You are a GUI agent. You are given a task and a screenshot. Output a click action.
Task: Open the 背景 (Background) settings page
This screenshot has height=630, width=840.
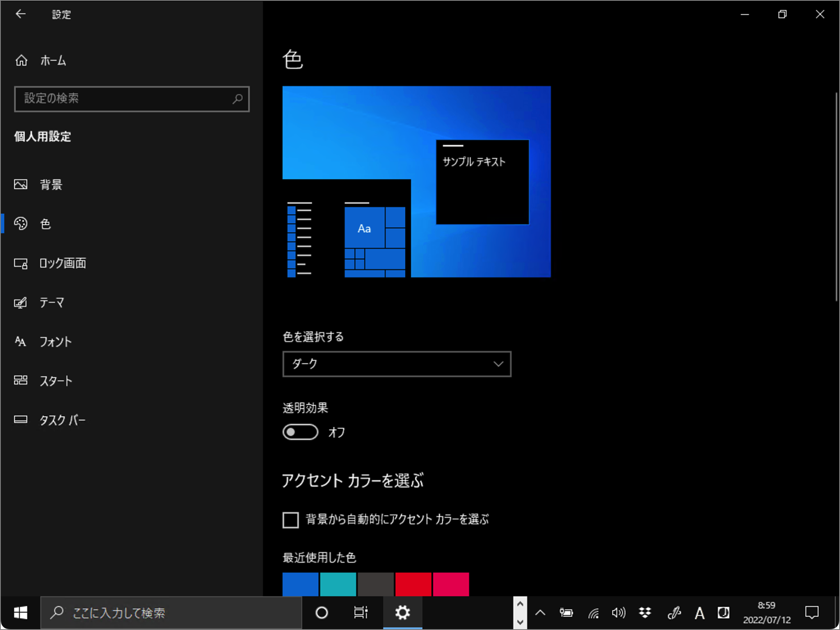[50, 184]
